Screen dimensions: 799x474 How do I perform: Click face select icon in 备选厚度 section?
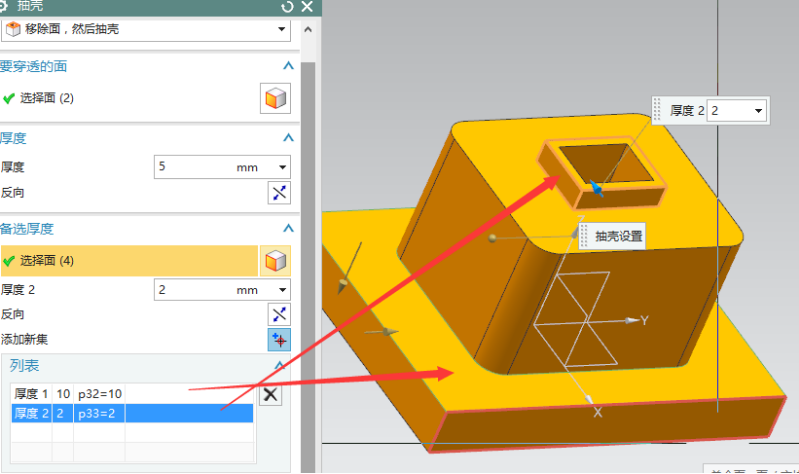tap(275, 261)
